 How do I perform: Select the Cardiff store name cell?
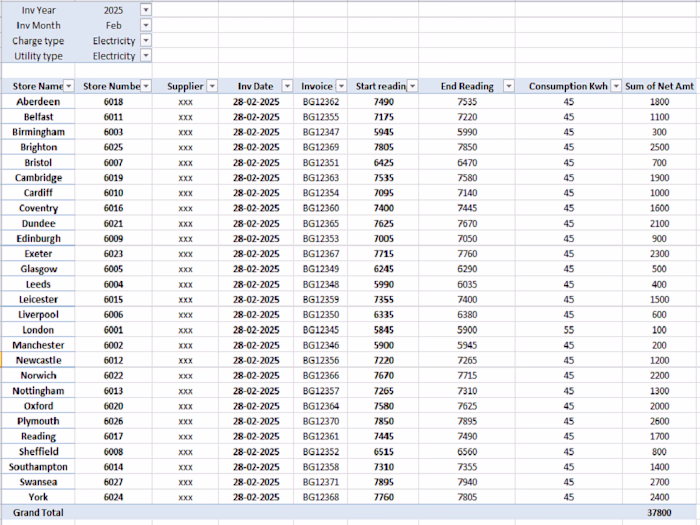tap(38, 193)
